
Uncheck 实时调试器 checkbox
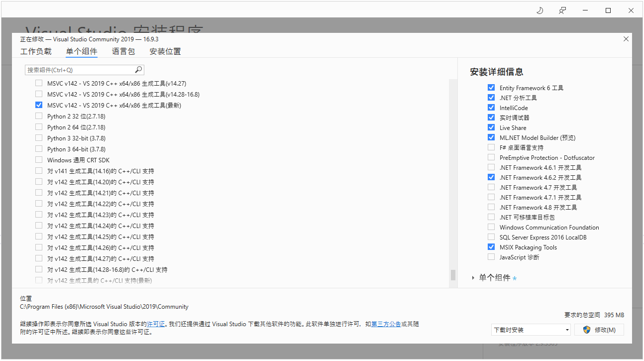pos(491,118)
